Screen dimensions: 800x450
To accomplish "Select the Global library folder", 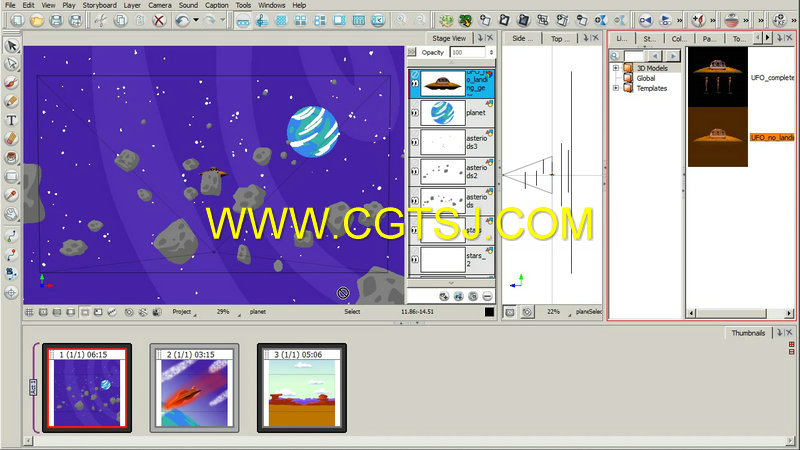I will tap(645, 78).
